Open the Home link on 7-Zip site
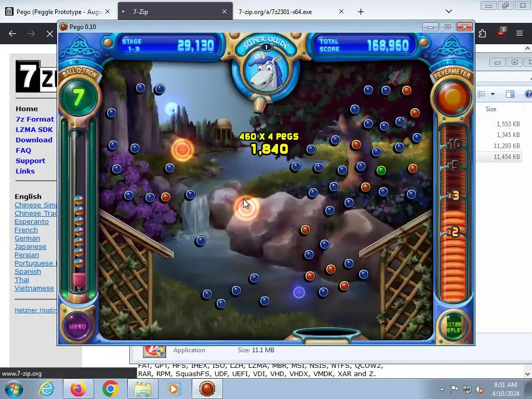Image resolution: width=532 pixels, height=399 pixels. click(x=26, y=109)
